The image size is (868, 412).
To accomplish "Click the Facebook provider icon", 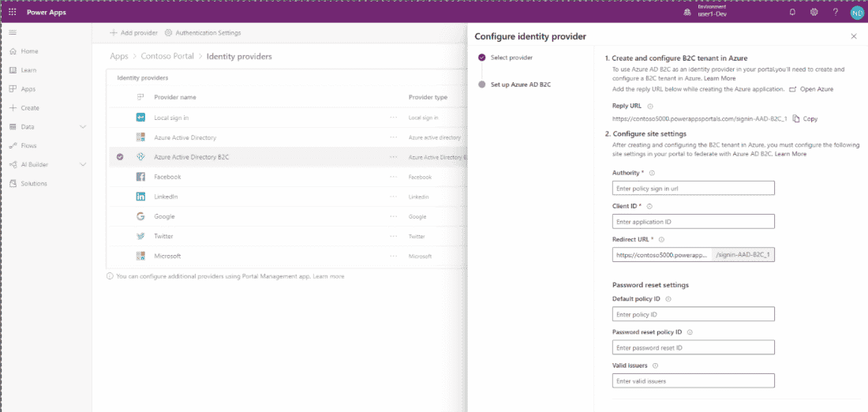I will tap(140, 177).
